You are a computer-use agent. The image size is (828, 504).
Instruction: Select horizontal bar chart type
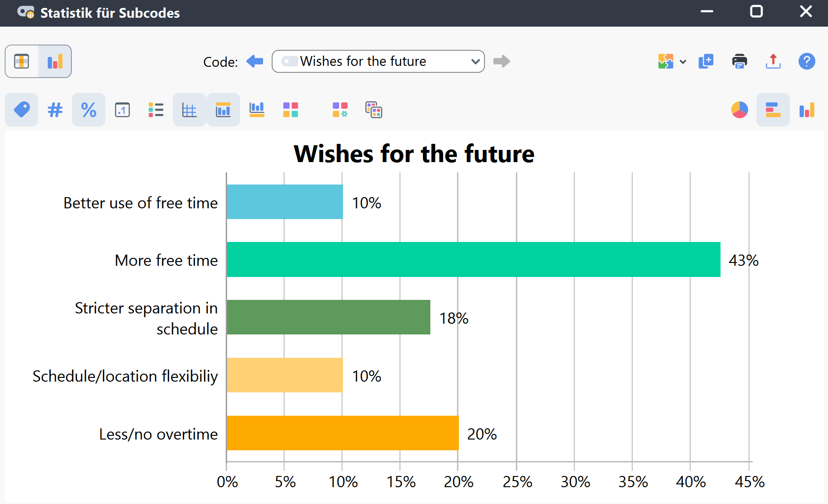tap(773, 110)
